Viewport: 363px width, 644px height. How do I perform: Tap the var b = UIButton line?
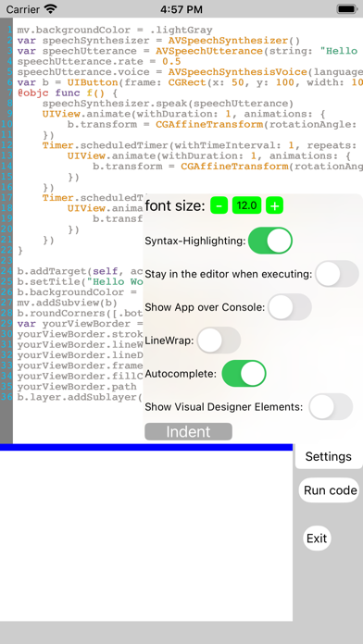click(x=190, y=82)
